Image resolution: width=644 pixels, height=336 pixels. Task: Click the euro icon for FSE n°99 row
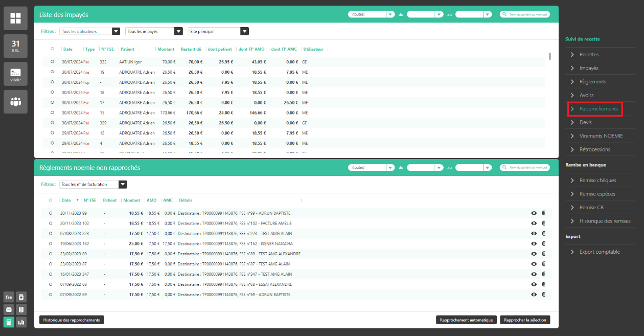tap(544, 213)
